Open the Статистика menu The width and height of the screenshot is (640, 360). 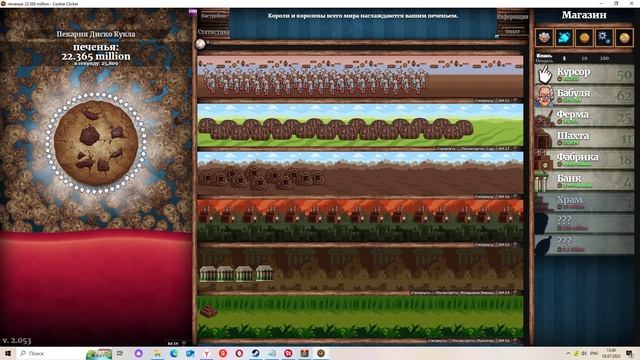213,31
